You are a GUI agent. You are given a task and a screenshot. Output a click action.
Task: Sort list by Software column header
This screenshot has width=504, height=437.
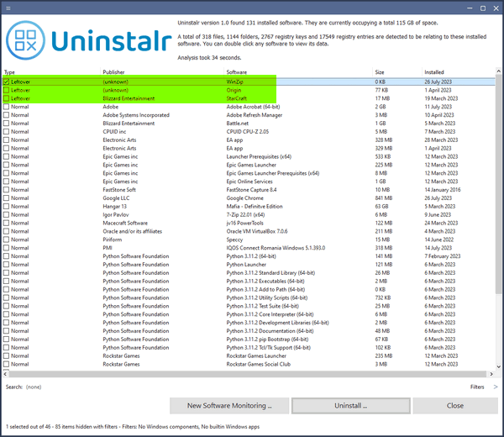tap(237, 72)
